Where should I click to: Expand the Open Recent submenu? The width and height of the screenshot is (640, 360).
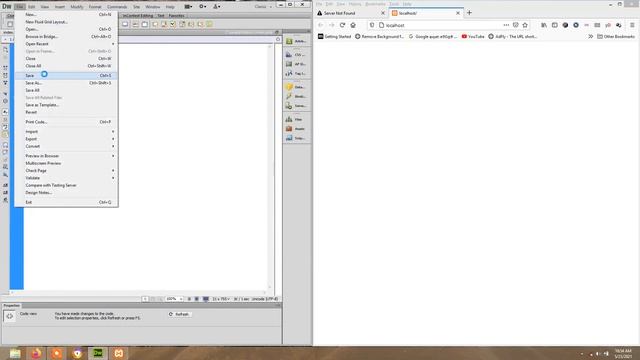point(67,44)
